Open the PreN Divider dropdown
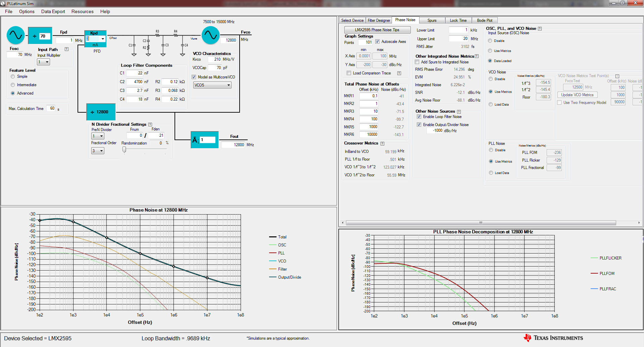This screenshot has width=644, height=347. pos(98,136)
